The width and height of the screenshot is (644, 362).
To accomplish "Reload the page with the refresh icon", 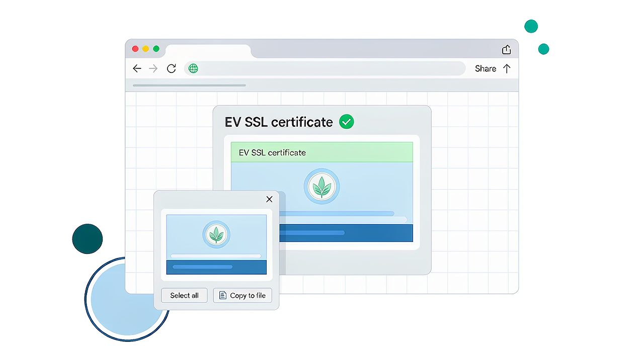I will [x=171, y=68].
